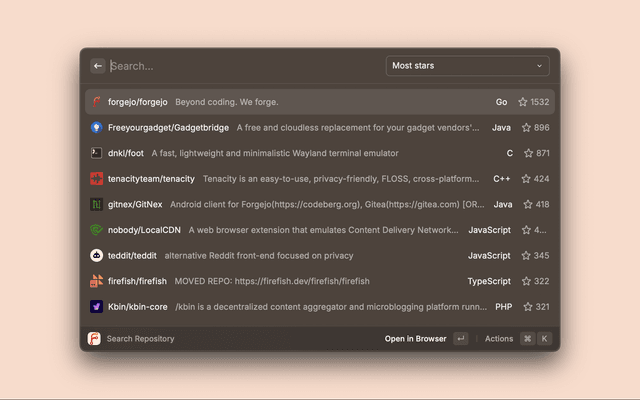Click the Search Repository extension icon

[94, 339]
